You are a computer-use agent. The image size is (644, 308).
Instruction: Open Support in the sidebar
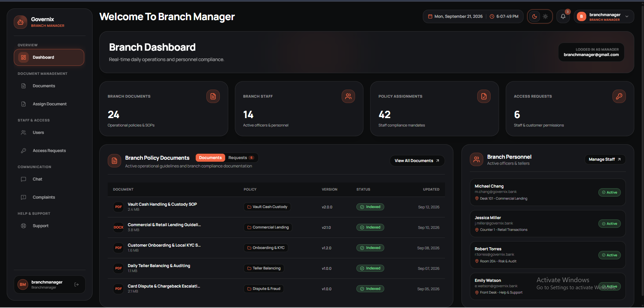click(49, 226)
